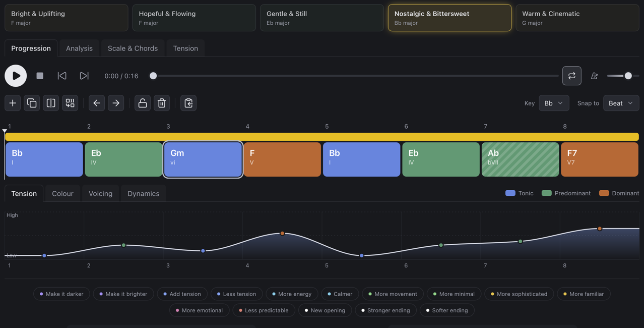Apply the Less tension suggestion

tap(237, 294)
